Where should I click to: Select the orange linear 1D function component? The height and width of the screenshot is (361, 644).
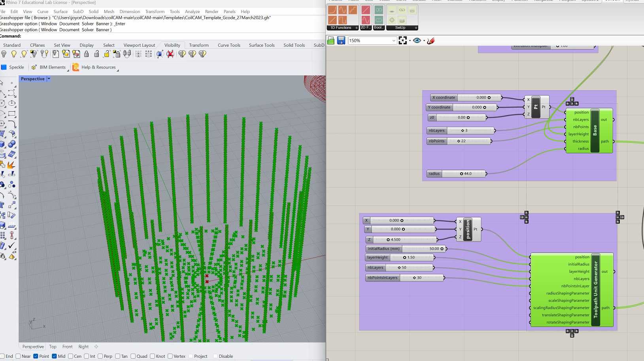(332, 20)
